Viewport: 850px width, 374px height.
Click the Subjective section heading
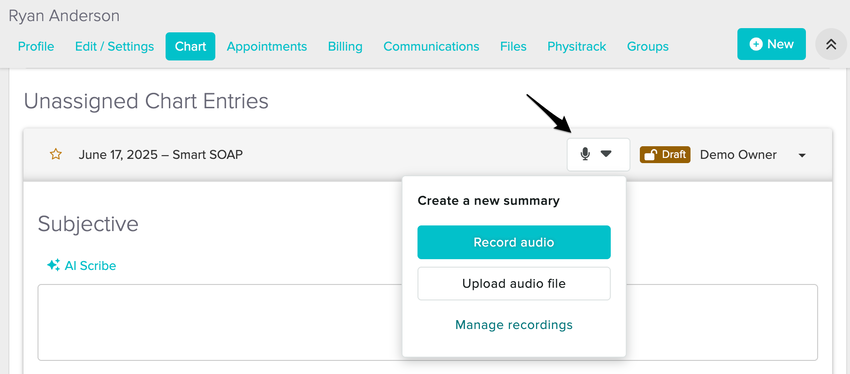point(88,224)
